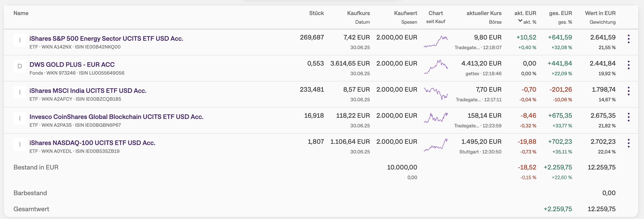Screen dimensions: 644x219
Task: Open three-dot menu for Invesco CoinShares Blockchain
Action: coord(629,117)
